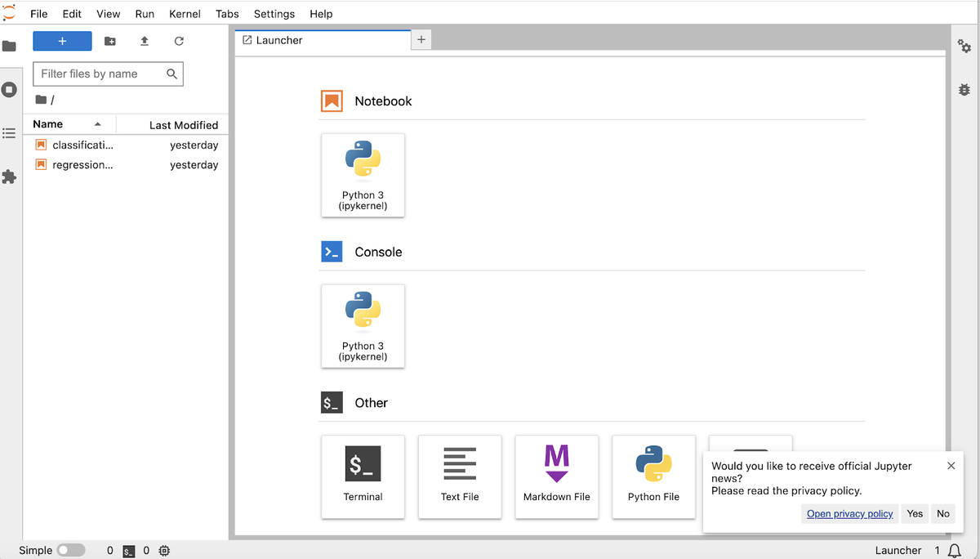This screenshot has height=559, width=980.
Task: Open Table of Contents sidebar icon
Action: pyautogui.click(x=9, y=133)
